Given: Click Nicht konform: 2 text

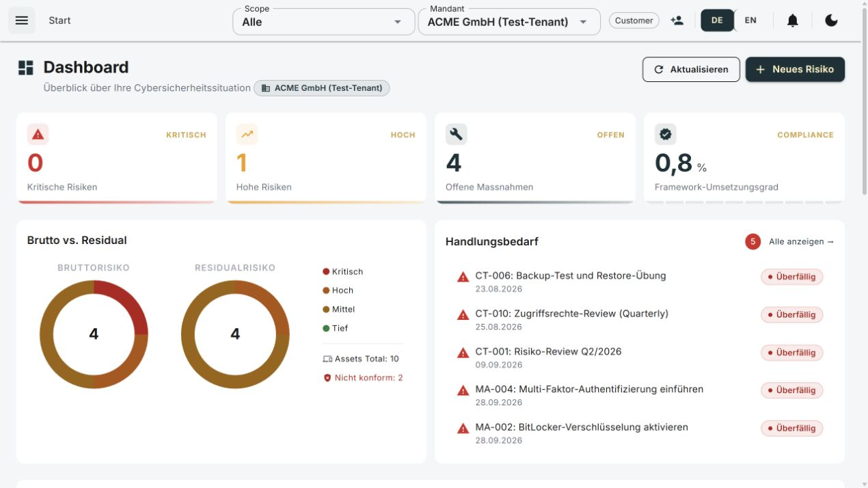Looking at the screenshot, I should [x=368, y=378].
